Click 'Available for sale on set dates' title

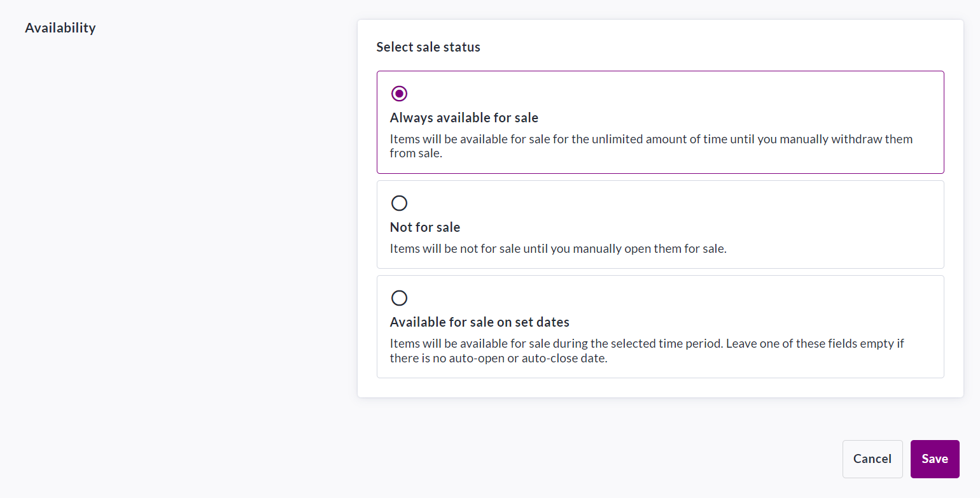[479, 322]
